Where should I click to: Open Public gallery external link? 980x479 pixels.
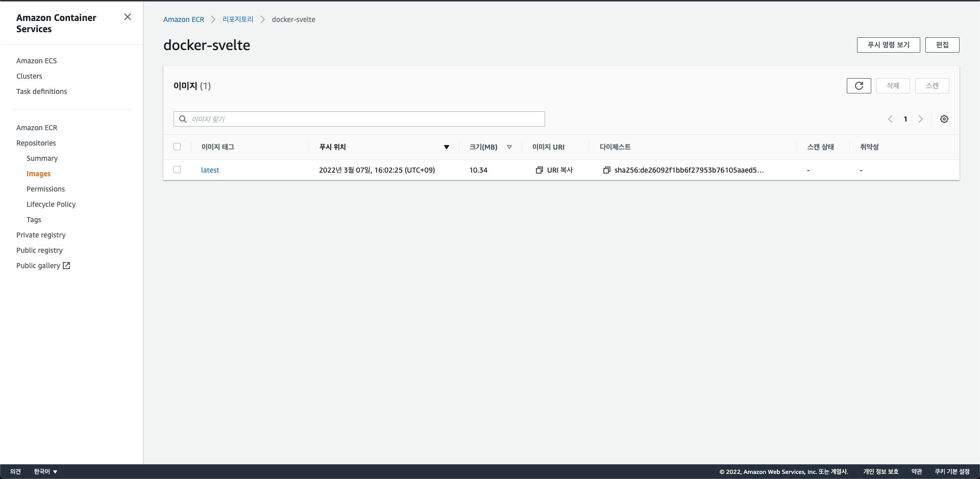(x=43, y=266)
